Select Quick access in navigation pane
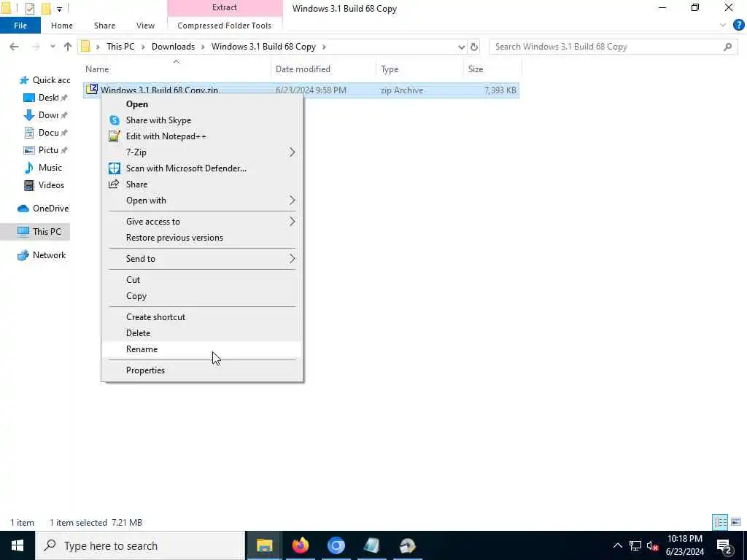 tap(44, 80)
